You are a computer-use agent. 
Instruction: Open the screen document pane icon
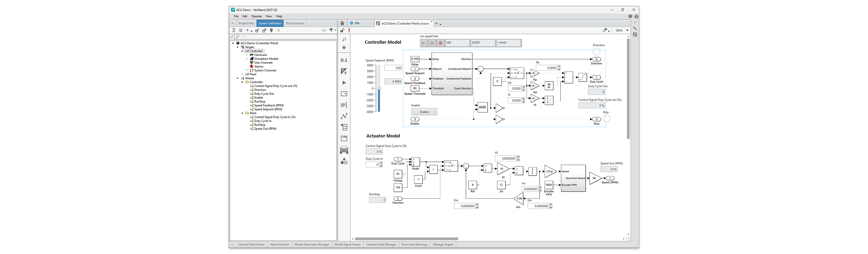click(x=635, y=35)
